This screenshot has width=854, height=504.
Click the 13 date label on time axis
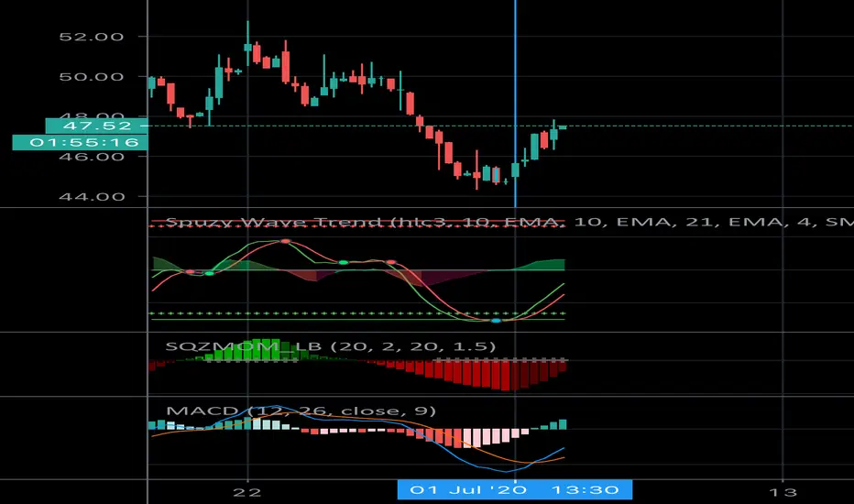pyautogui.click(x=783, y=493)
